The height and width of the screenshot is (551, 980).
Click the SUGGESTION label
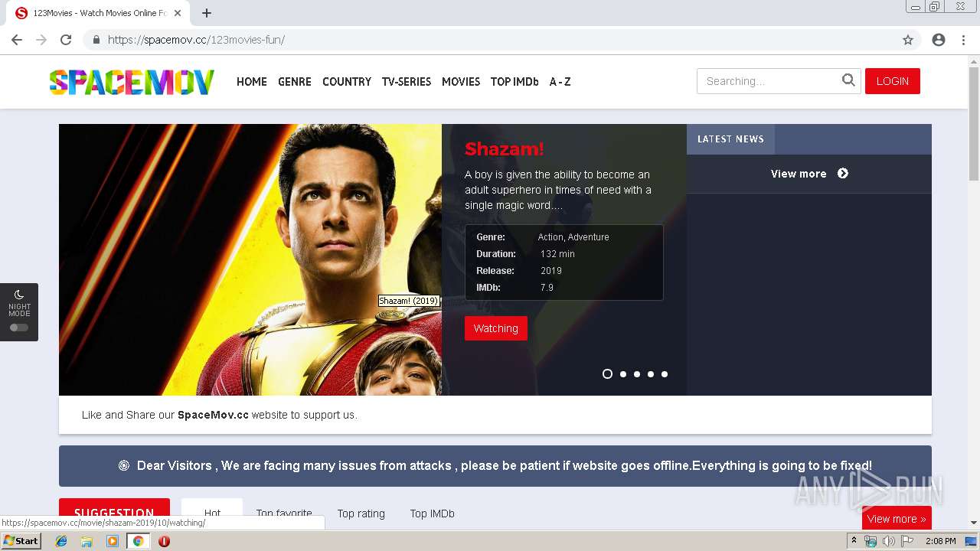pos(114,514)
